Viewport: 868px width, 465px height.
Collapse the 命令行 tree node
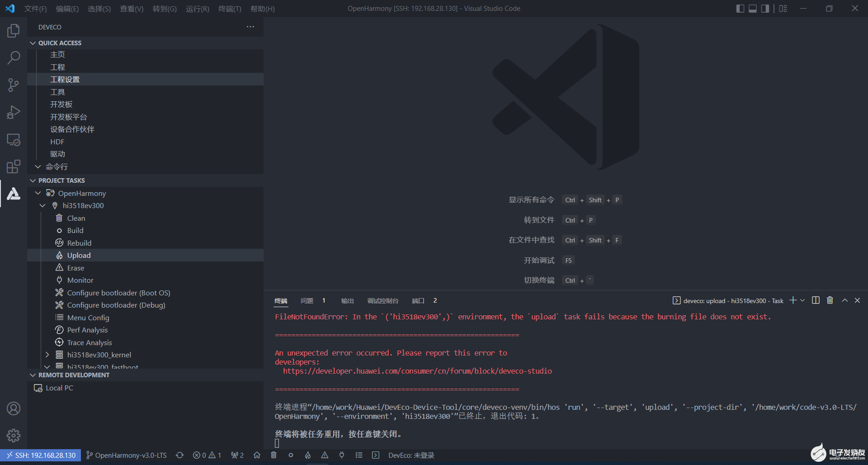[x=38, y=166]
